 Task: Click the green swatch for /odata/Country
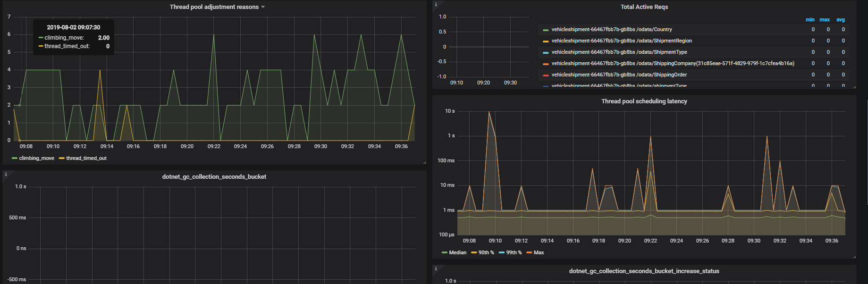pos(546,30)
